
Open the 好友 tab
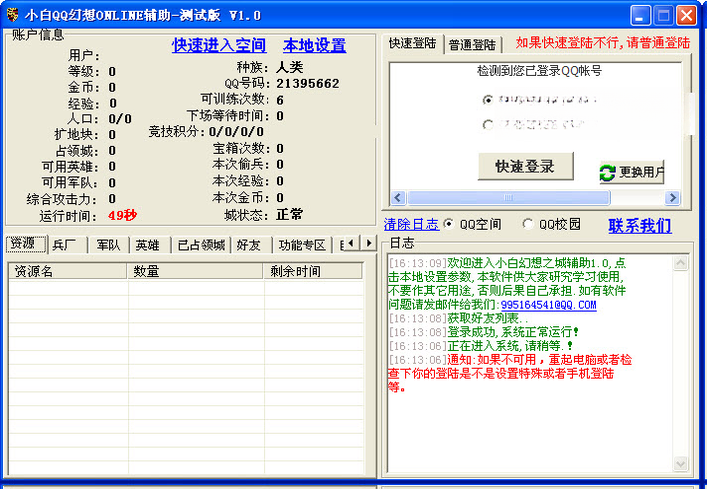(251, 245)
